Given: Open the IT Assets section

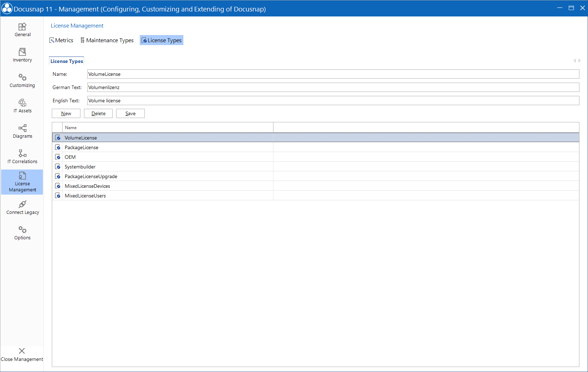Looking at the screenshot, I should point(22,106).
